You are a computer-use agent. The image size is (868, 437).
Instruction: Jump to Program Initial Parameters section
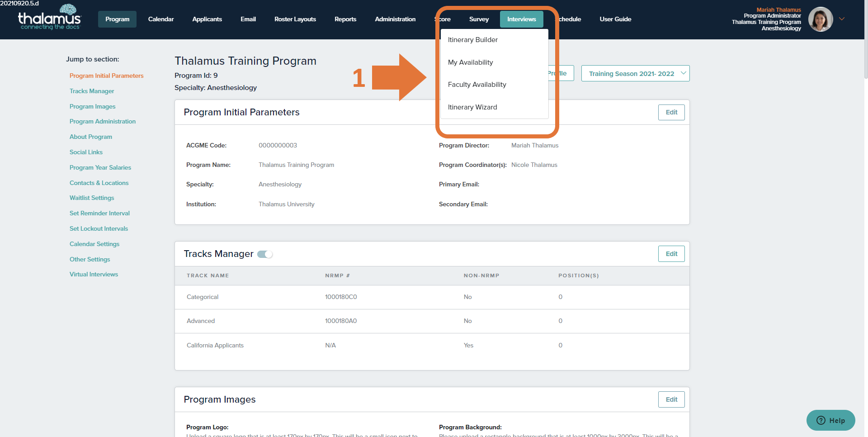(x=107, y=76)
